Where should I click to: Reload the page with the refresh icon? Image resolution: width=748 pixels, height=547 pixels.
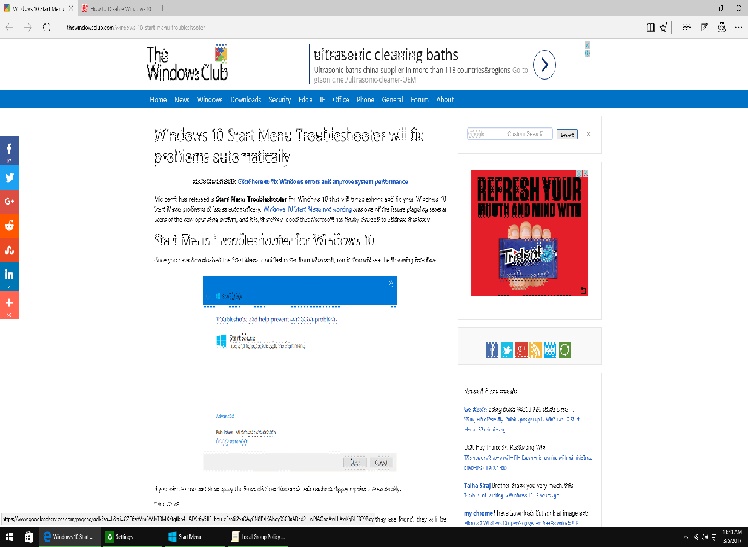tap(46, 28)
